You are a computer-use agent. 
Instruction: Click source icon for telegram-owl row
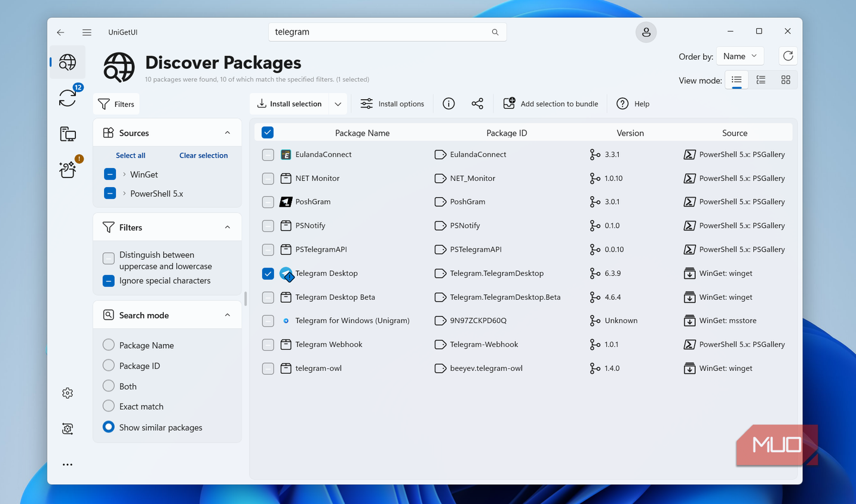(x=689, y=368)
